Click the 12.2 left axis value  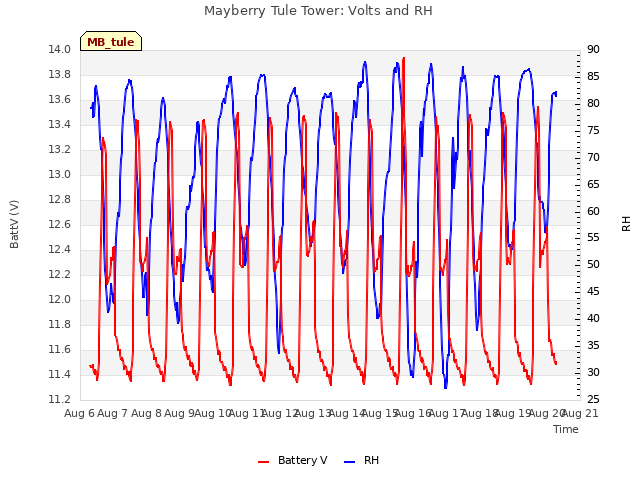coord(60,274)
